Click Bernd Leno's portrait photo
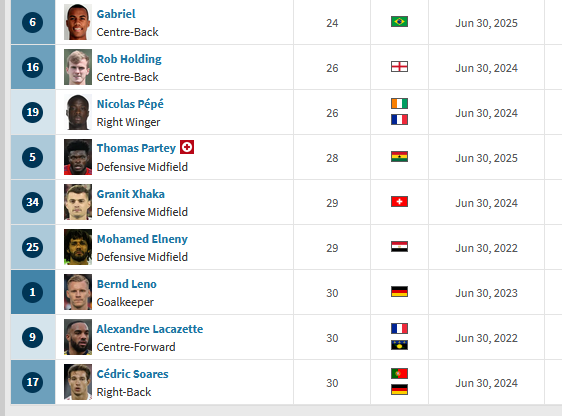 tap(78, 292)
